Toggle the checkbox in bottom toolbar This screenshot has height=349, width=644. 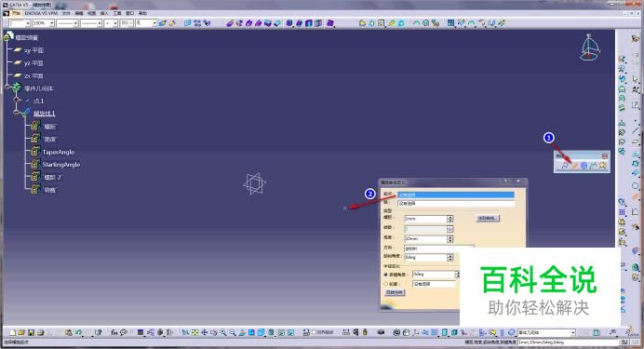pyautogui.click(x=315, y=332)
